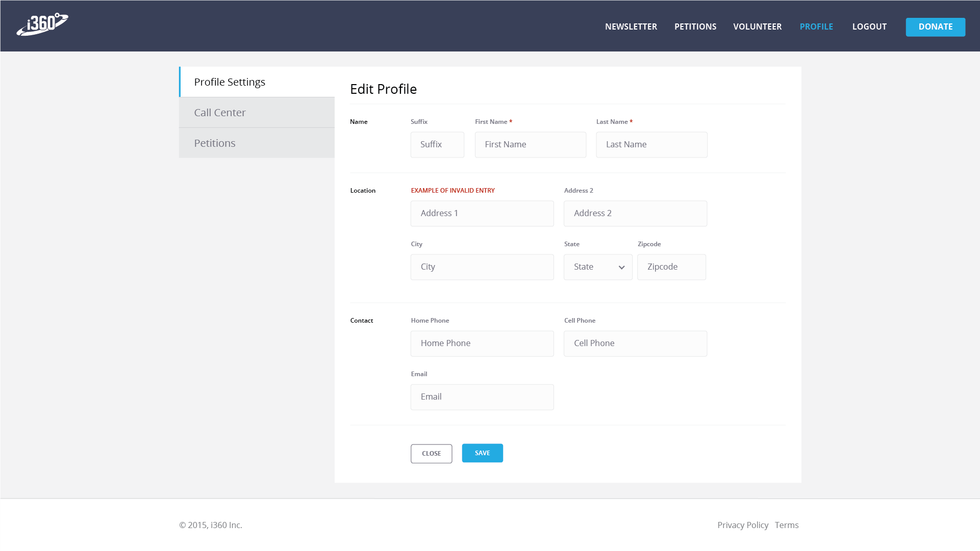Click the Cell Phone field
Image resolution: width=980 pixels, height=551 pixels.
[635, 344]
